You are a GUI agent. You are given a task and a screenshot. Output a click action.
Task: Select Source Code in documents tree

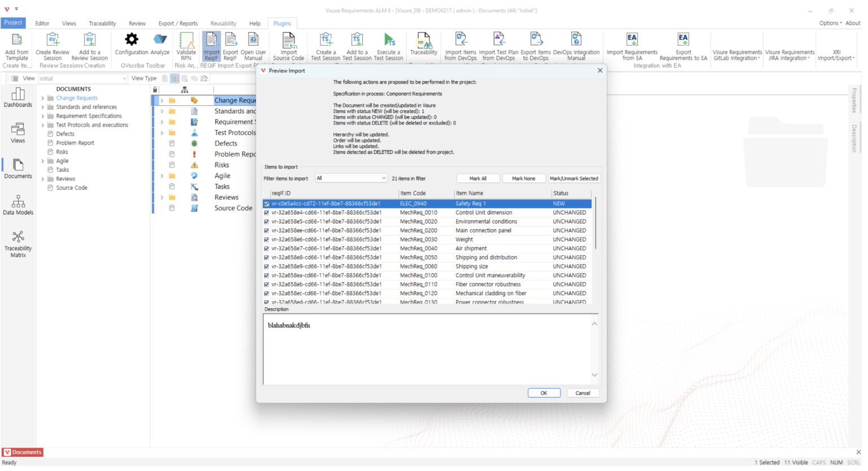(72, 188)
